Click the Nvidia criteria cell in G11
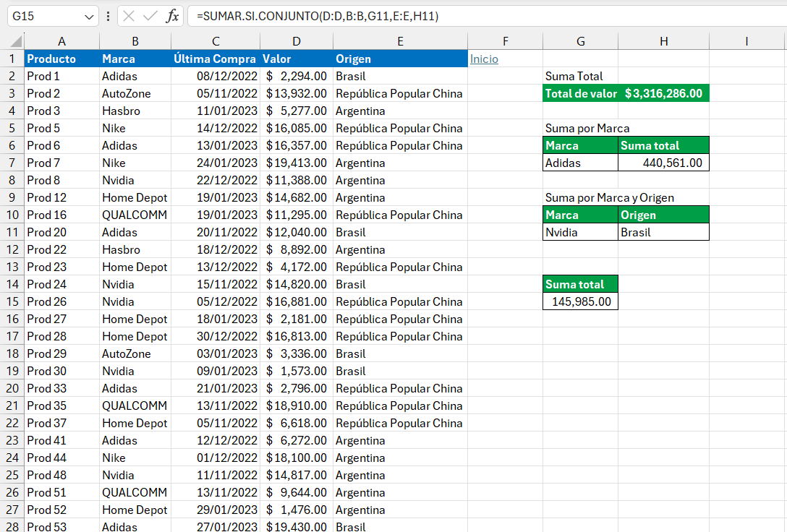 coord(580,232)
